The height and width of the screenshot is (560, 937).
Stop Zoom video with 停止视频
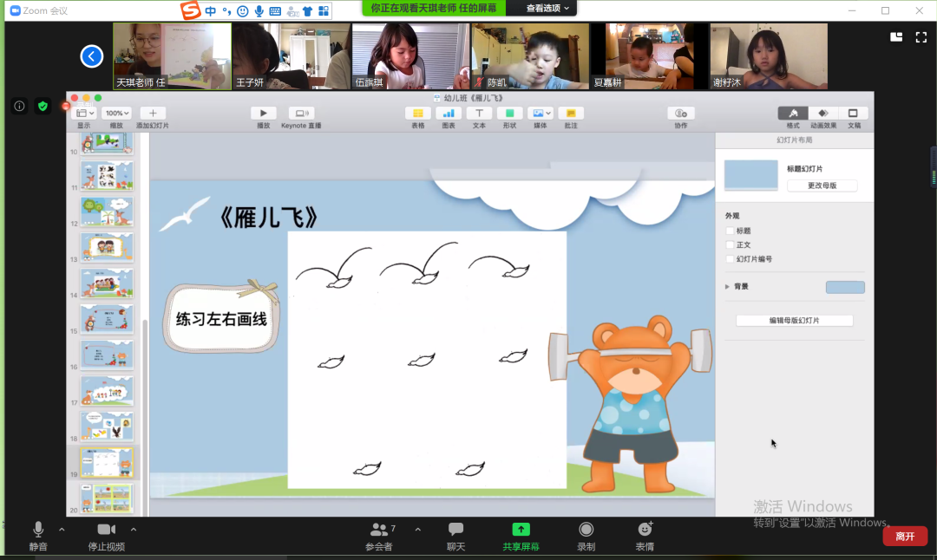coord(107,536)
